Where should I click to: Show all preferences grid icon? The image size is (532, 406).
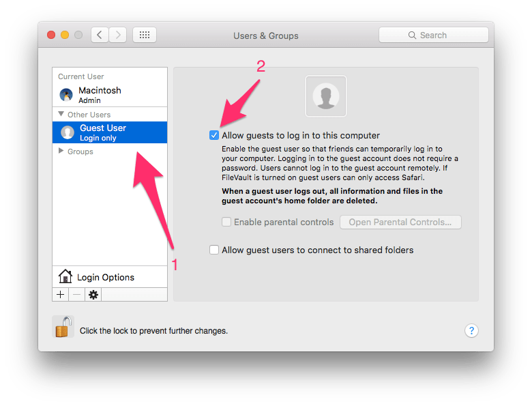[145, 35]
